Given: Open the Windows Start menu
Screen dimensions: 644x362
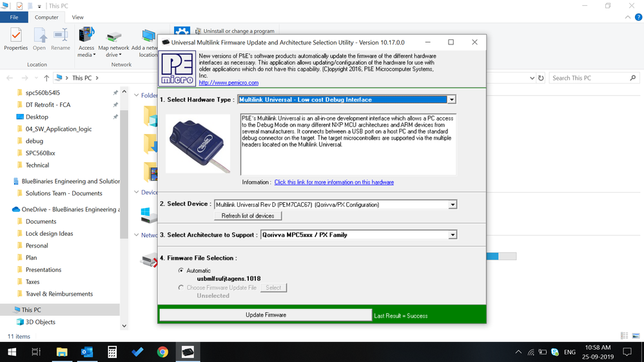Looking at the screenshot, I should (x=12, y=352).
